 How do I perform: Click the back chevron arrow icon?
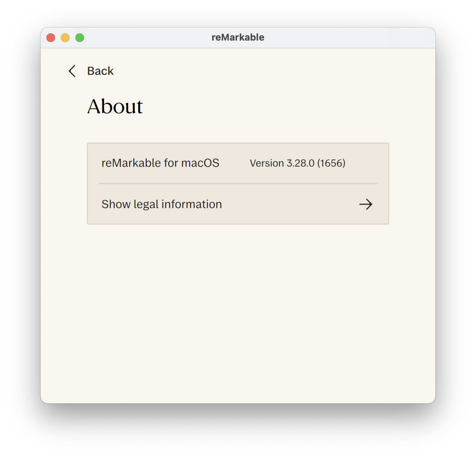[72, 71]
